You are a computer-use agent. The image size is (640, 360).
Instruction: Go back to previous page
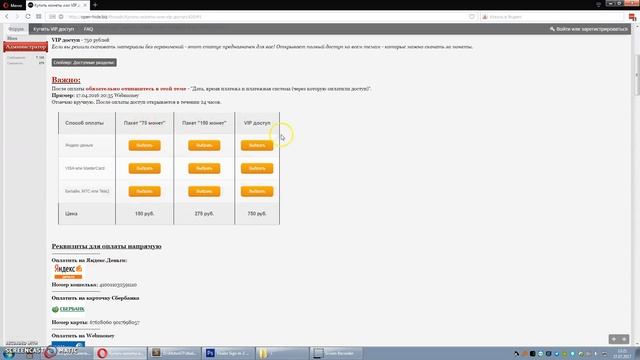click(7, 17)
